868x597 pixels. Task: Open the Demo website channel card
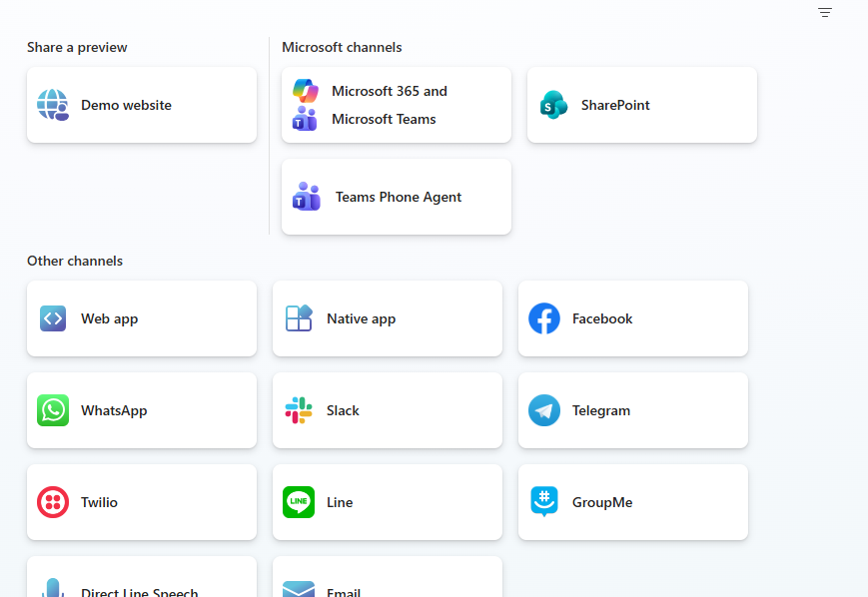[142, 105]
